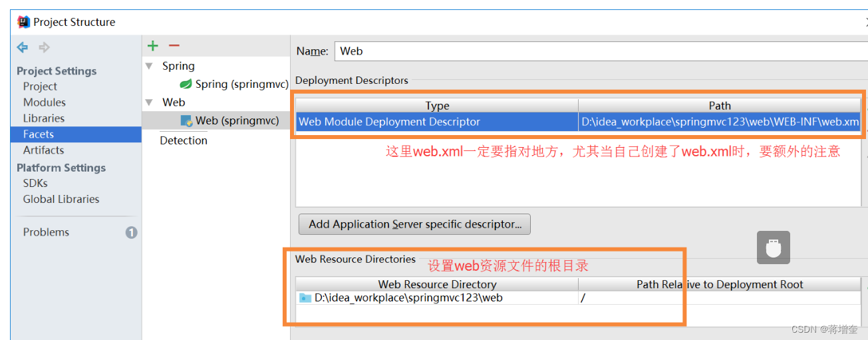
Task: Click Web Resource Directory column header
Action: pyautogui.click(x=437, y=284)
